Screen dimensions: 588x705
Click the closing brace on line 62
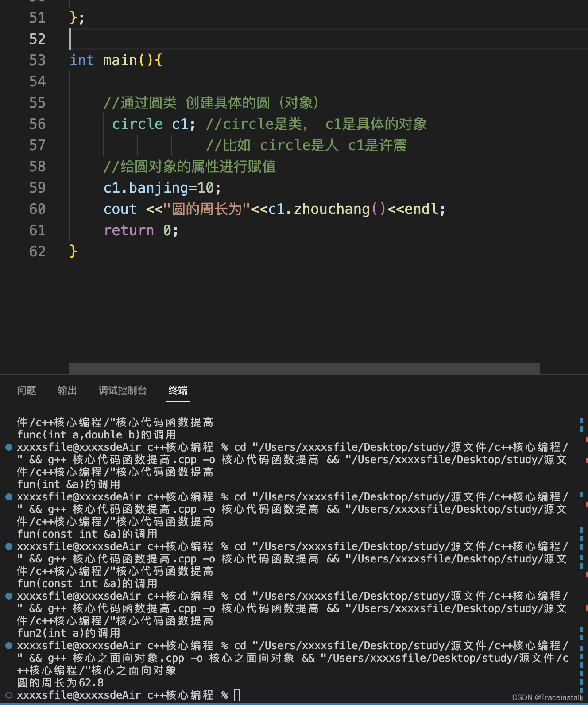(73, 252)
